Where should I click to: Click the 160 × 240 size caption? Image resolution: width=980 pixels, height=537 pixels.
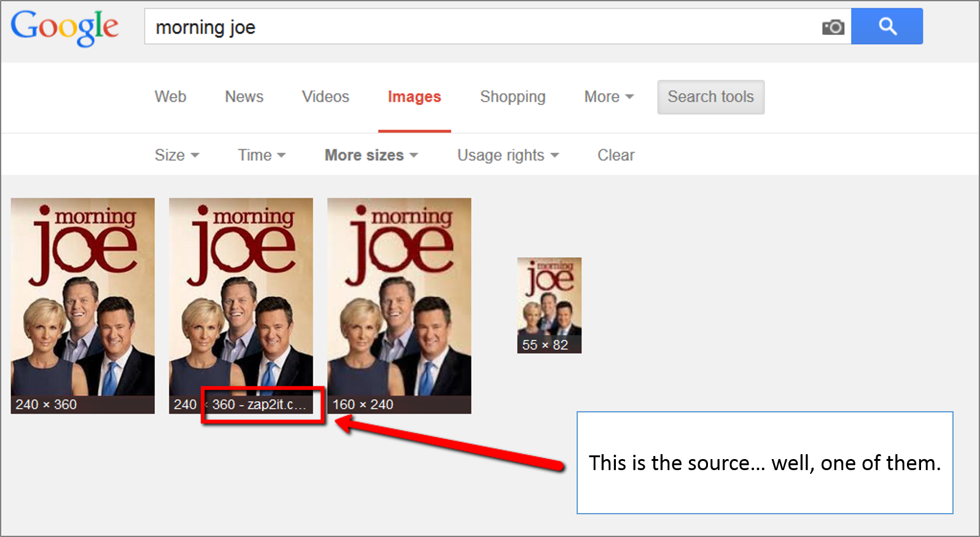(x=363, y=404)
